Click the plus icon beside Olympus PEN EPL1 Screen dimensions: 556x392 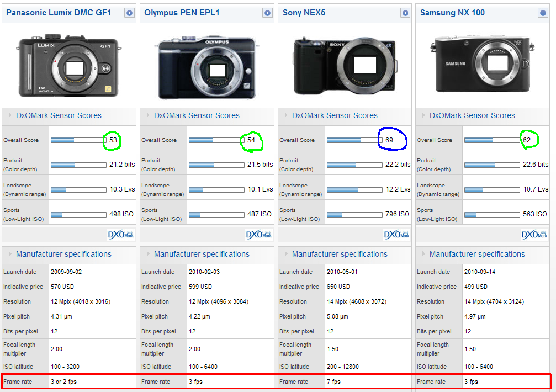(267, 13)
